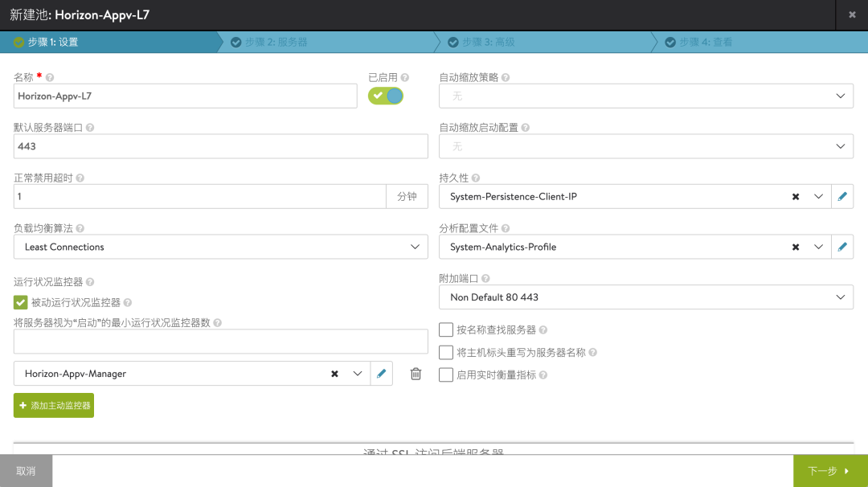Click 下一步 button
This screenshot has width=868, height=487.
(x=830, y=471)
